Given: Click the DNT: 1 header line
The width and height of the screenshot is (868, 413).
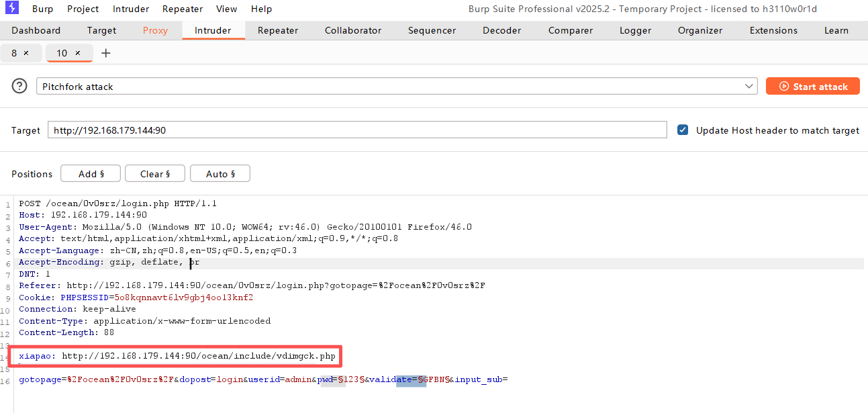Looking at the screenshot, I should pyautogui.click(x=34, y=274).
